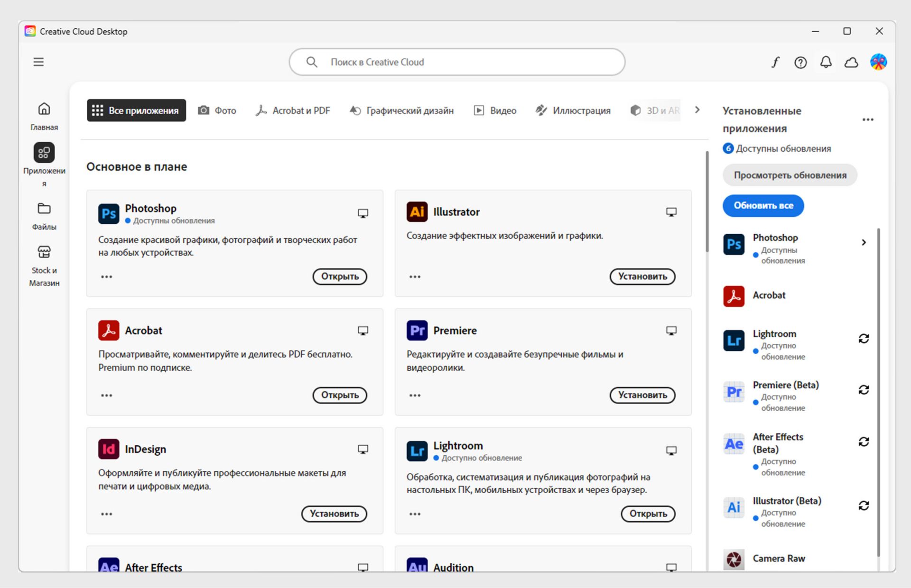Viewport: 911px width, 588px height.
Task: Switch to the Acrobat и PDF tab
Action: click(293, 110)
